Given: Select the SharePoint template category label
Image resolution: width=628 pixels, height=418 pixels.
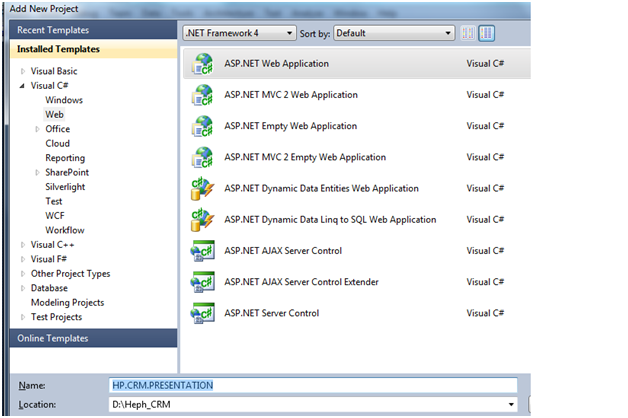Looking at the screenshot, I should (67, 173).
